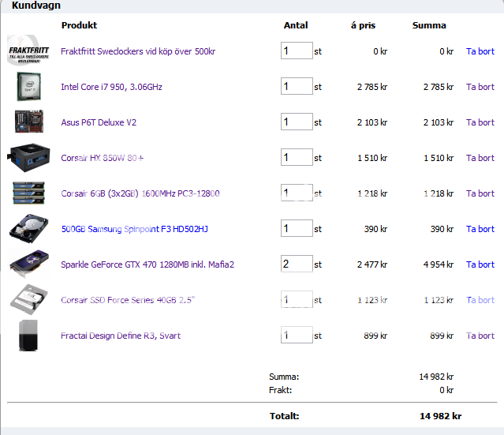Screen dimensions: 504x435
Task: Remove Sparkle GeForce GTX 470 via Ta bort
Action: 480,264
